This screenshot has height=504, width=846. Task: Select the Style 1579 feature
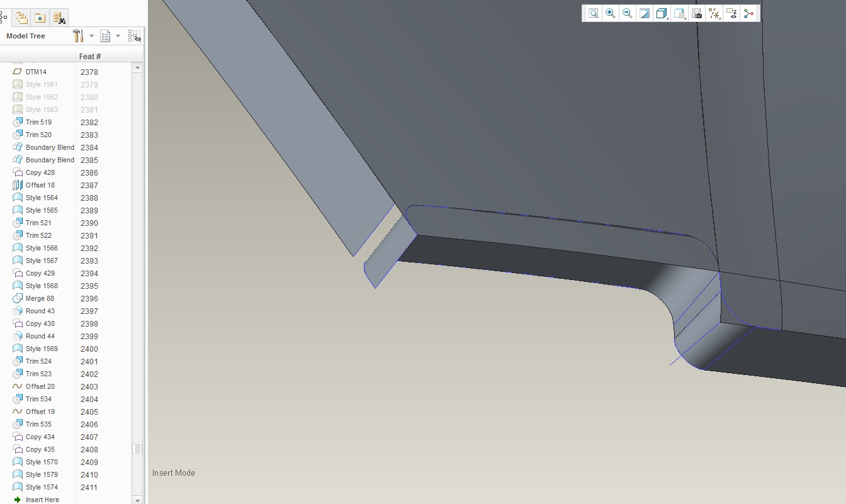42,474
